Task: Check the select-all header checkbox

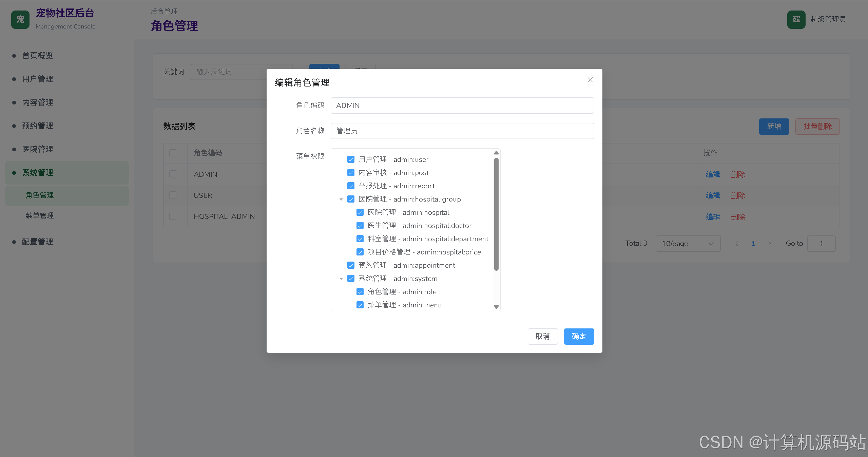Action: (173, 153)
